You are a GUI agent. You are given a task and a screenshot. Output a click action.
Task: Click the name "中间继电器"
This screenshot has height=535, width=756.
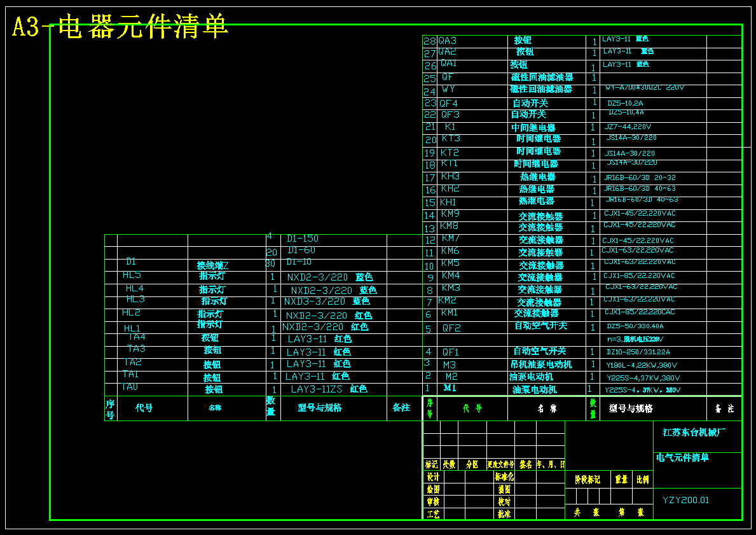coord(533,128)
